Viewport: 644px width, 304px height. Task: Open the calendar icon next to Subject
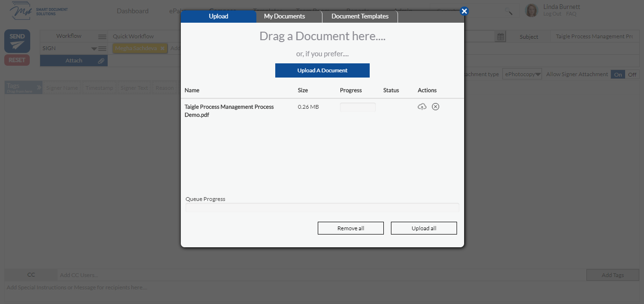tap(500, 36)
